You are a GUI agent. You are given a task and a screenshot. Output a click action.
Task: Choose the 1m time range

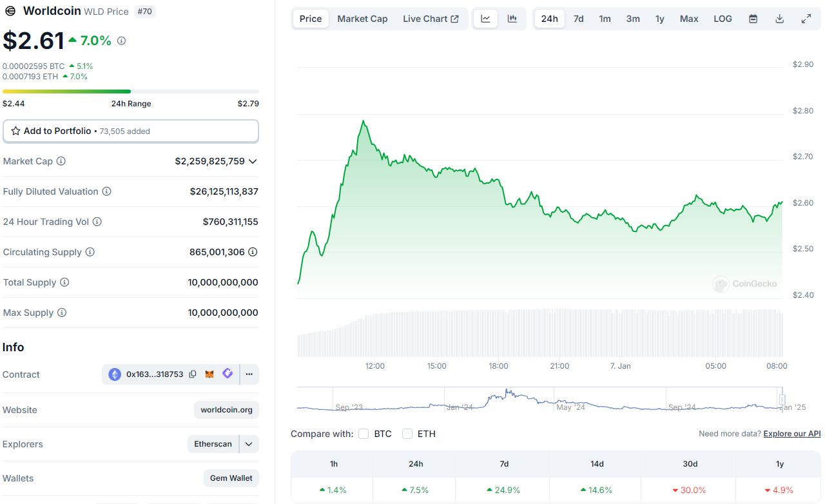(605, 19)
